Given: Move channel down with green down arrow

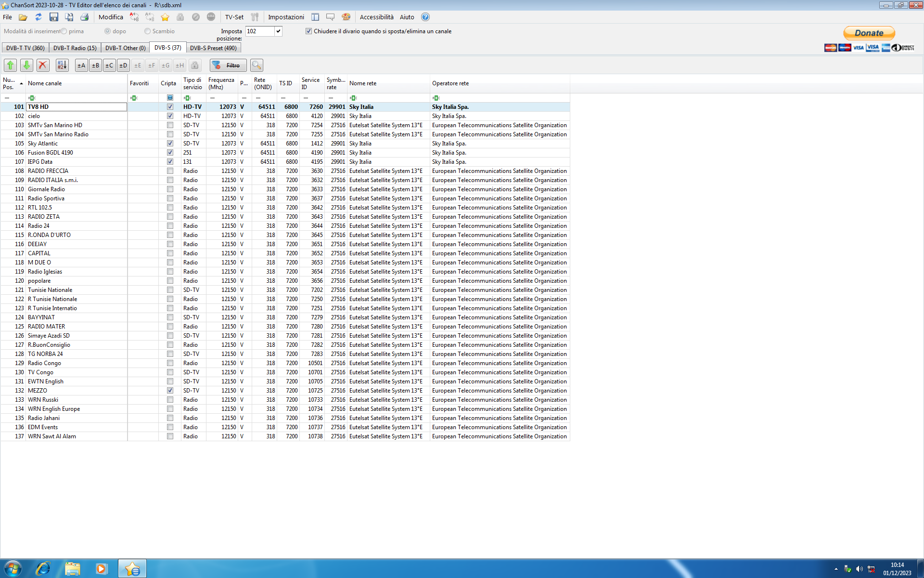Looking at the screenshot, I should 27,65.
